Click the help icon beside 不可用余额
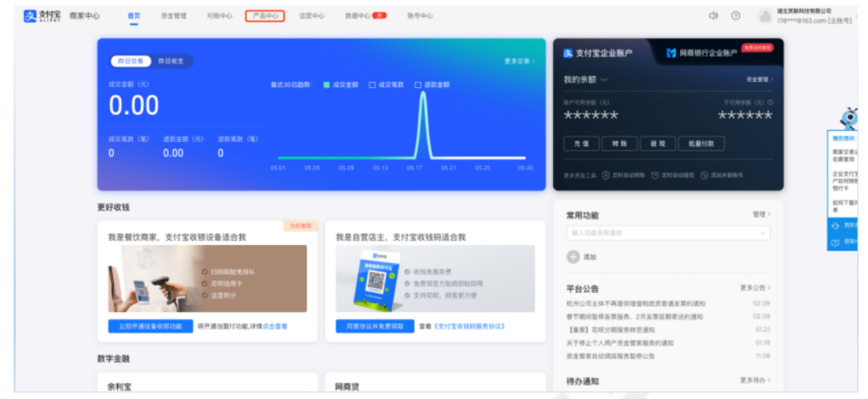Screen dimensions: 868x399 770,102
